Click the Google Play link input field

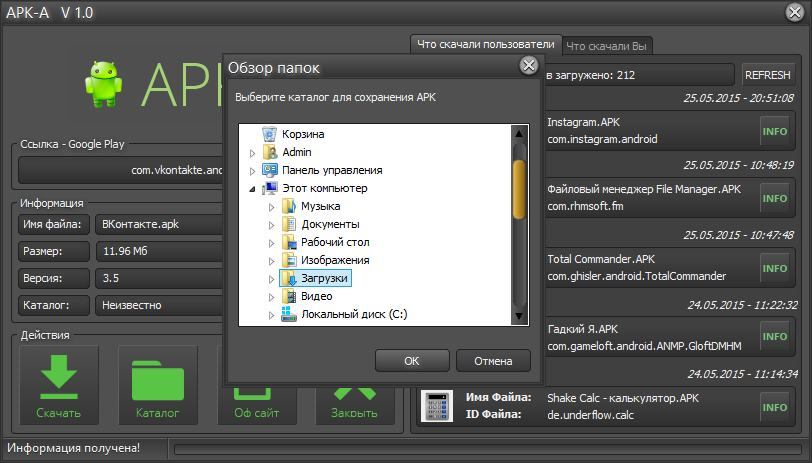[121, 170]
